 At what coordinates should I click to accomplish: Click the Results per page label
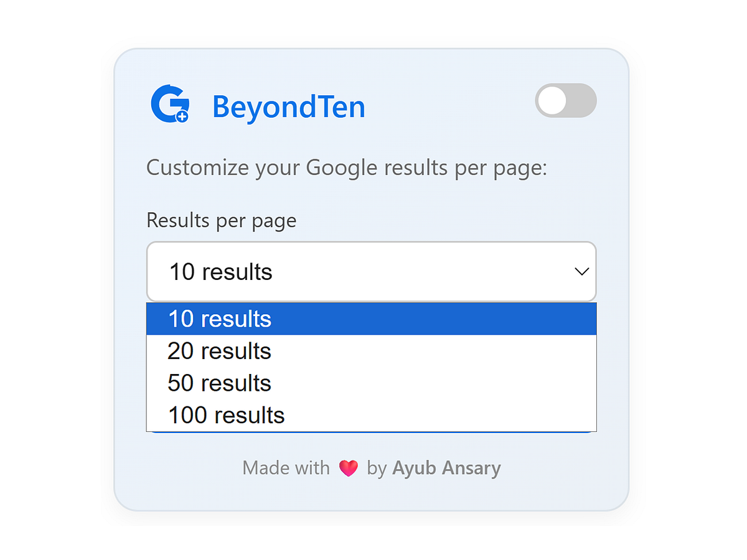click(221, 220)
